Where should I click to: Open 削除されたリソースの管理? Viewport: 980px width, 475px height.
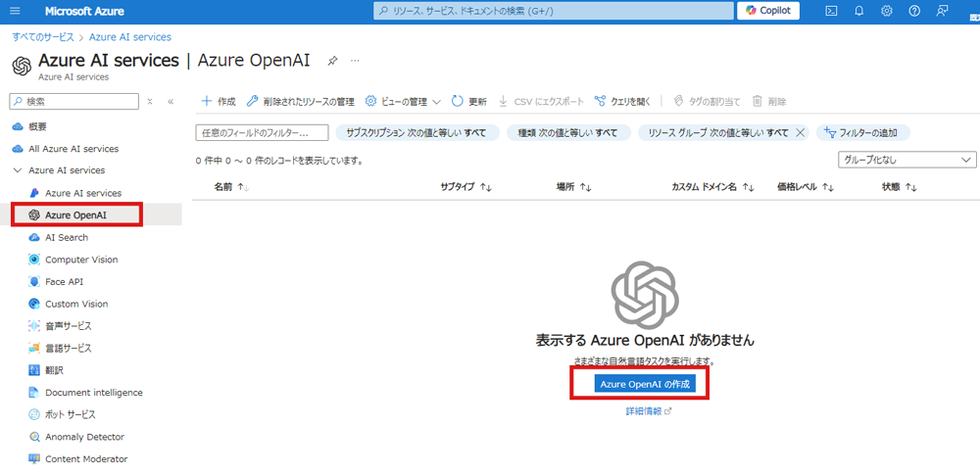(x=300, y=101)
